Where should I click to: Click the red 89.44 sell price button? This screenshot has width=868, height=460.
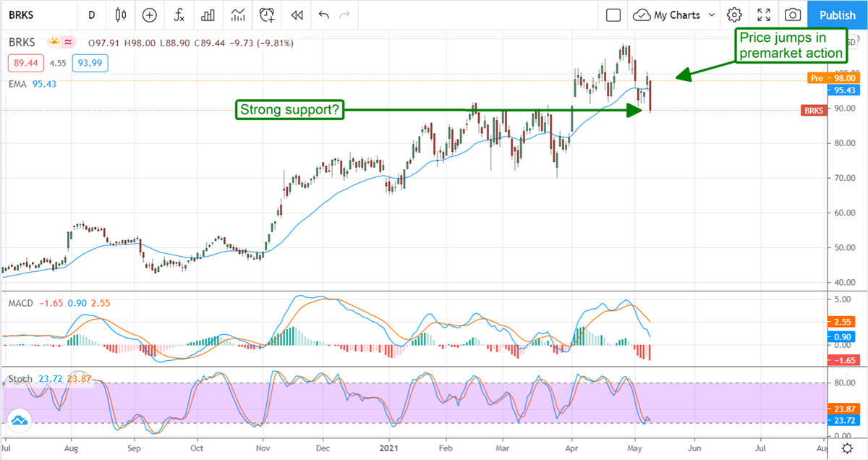tap(22, 64)
